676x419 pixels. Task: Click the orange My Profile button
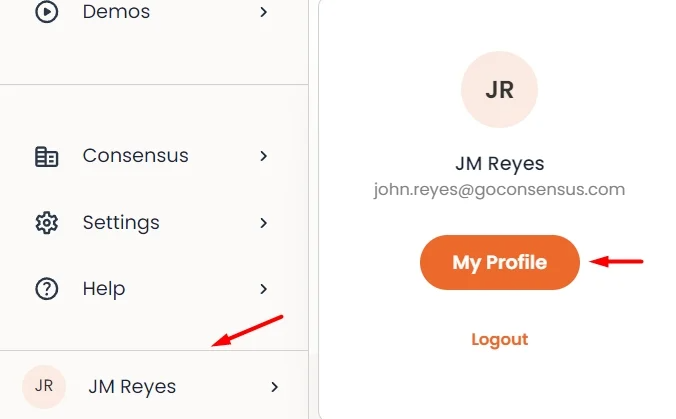500,262
